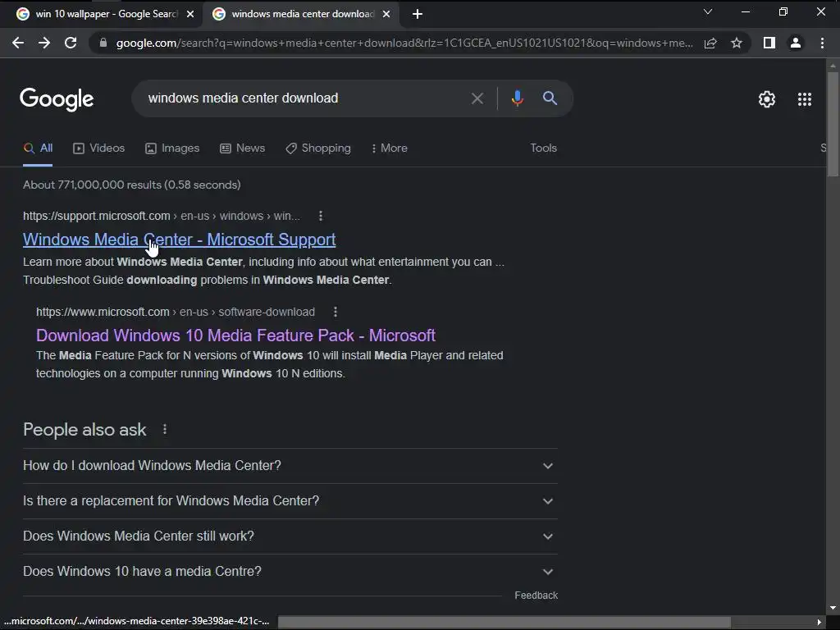The width and height of the screenshot is (840, 630).
Task: Click the support.microsoft.com breadcrumb URL
Action: point(162,216)
